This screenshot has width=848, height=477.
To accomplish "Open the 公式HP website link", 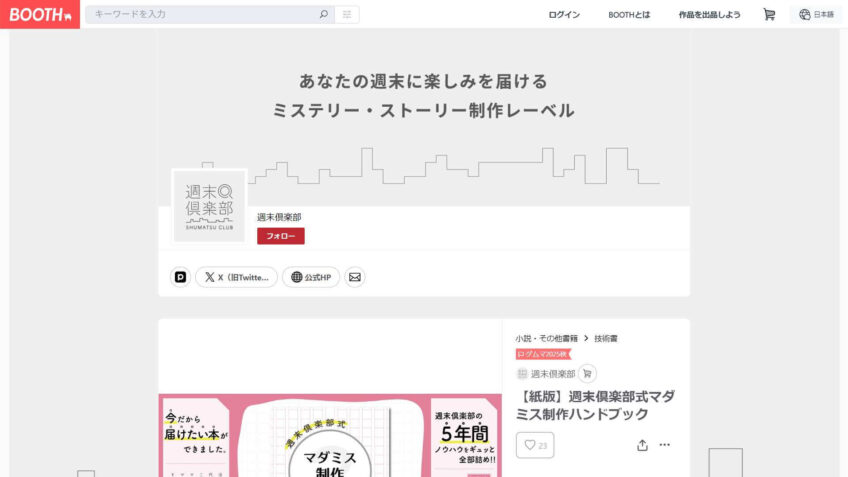I will (x=311, y=277).
